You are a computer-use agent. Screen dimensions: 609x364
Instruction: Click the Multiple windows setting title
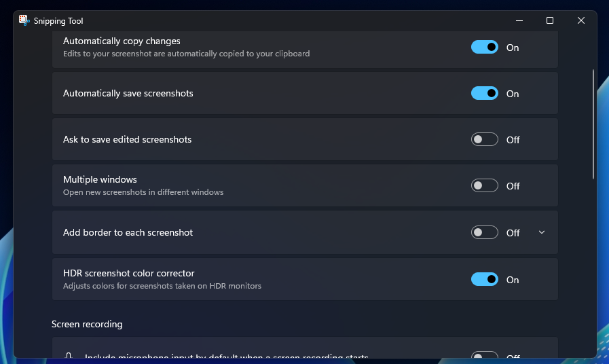pos(100,179)
